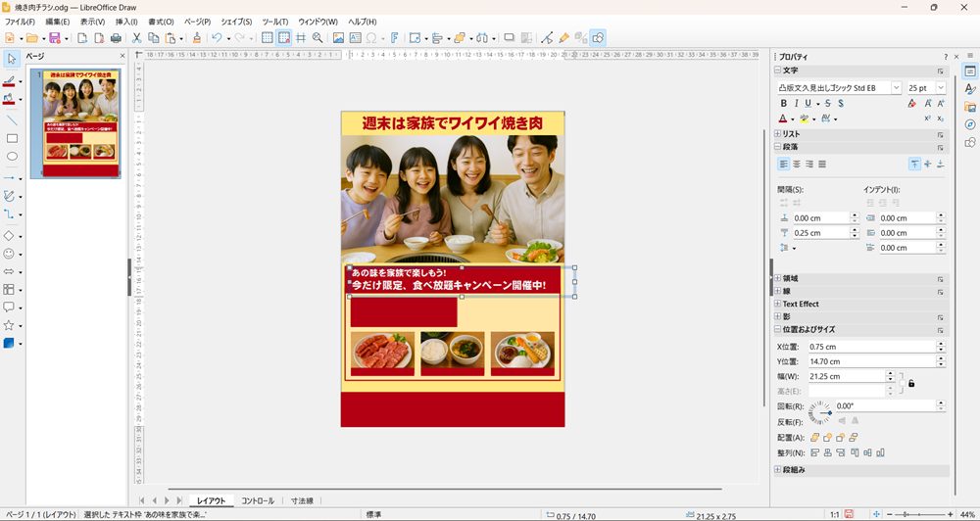The width and height of the screenshot is (980, 521).
Task: Insert a text box via toolbar
Action: [355, 38]
